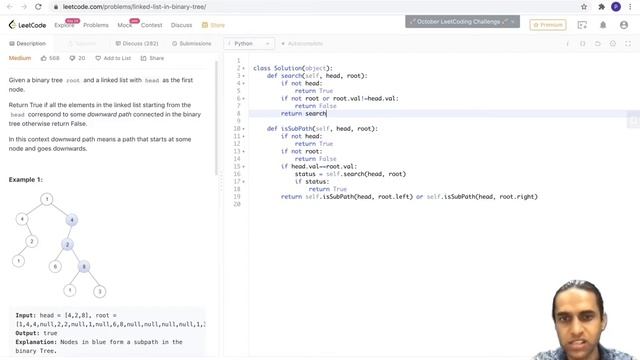Place cursor after 'return search' on line 8
The image size is (640, 360).
click(327, 113)
